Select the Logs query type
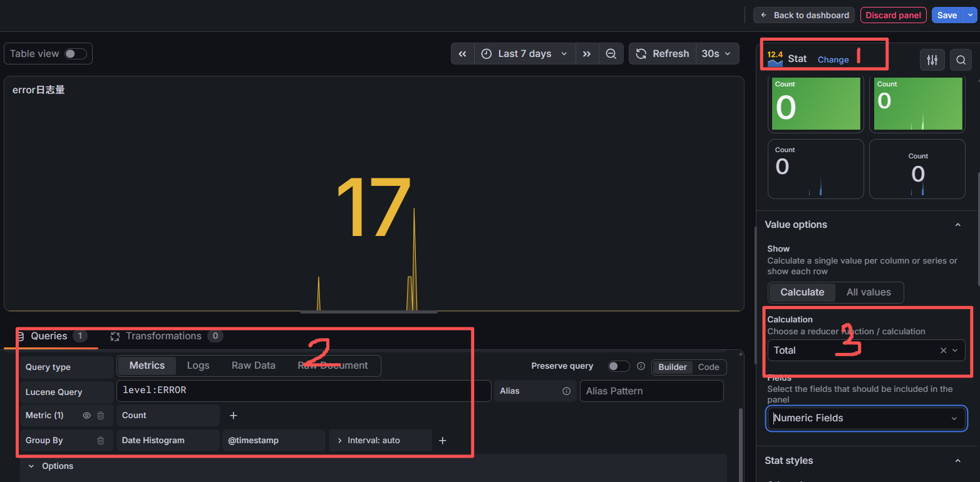Viewport: 980px width, 482px height. coord(198,366)
